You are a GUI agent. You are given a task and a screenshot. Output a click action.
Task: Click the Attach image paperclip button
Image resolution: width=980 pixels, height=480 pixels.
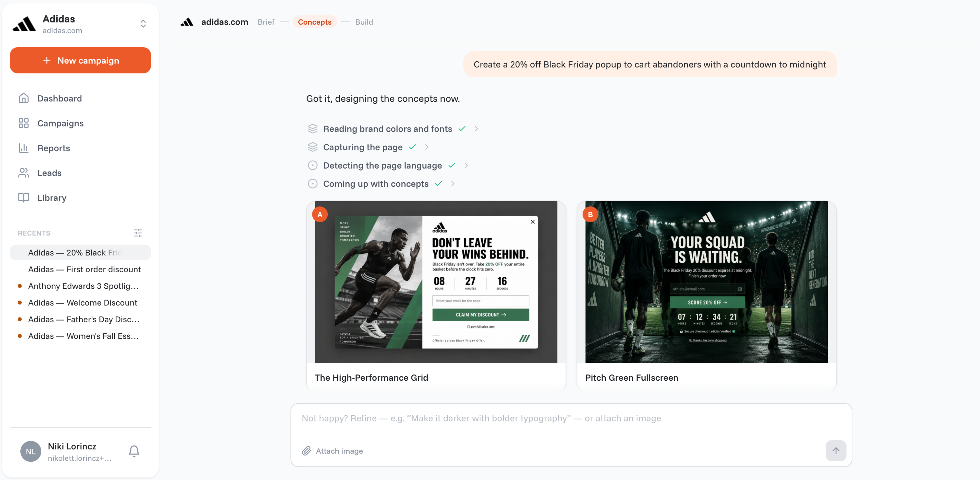click(333, 451)
